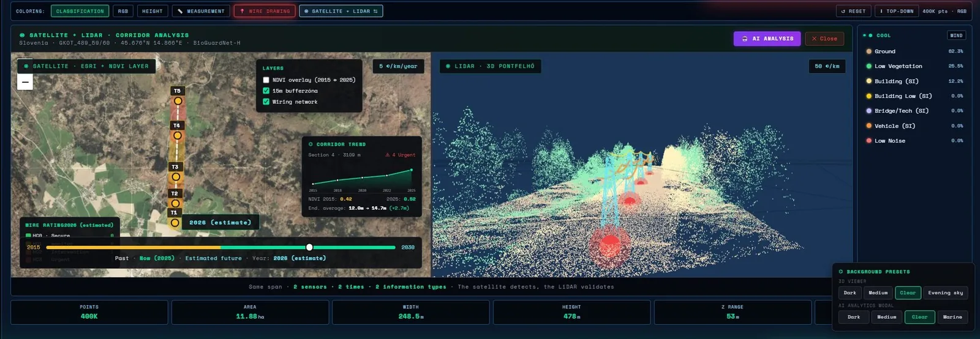
Task: Click the AREA 11.88 ha stat card
Action: tap(250, 313)
